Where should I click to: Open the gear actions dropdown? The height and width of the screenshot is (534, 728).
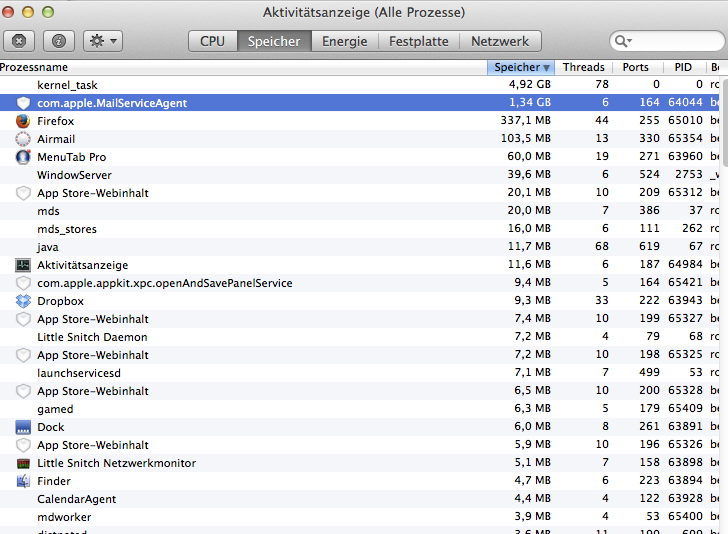tap(103, 41)
